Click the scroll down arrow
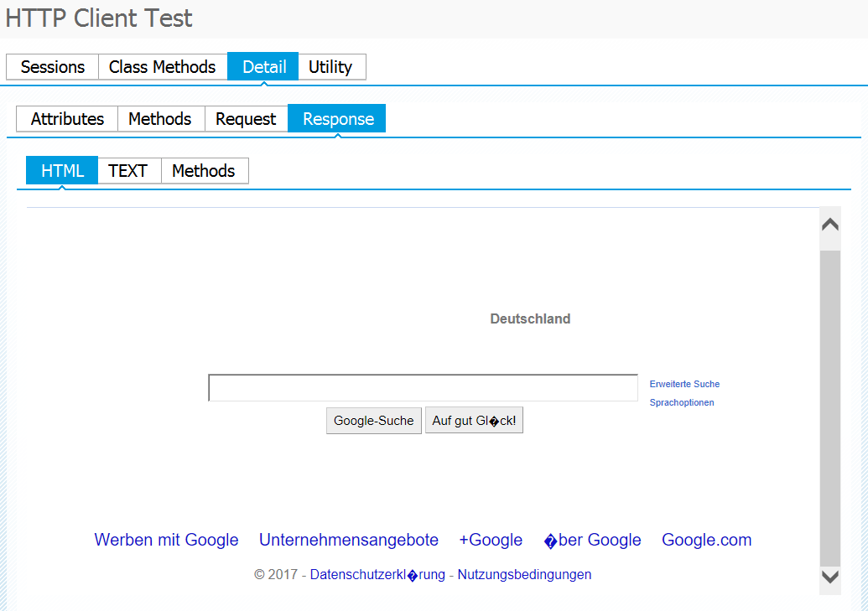Viewport: 868px width, 611px height. coord(830,577)
